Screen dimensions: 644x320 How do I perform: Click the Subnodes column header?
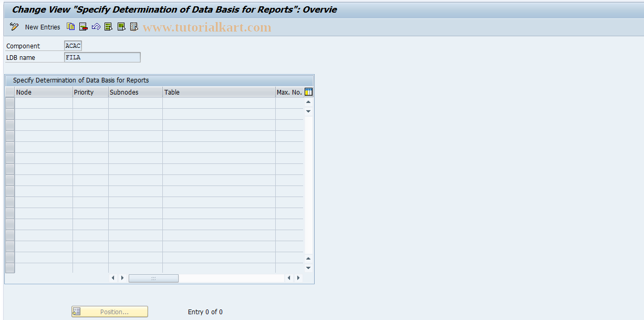pos(136,92)
